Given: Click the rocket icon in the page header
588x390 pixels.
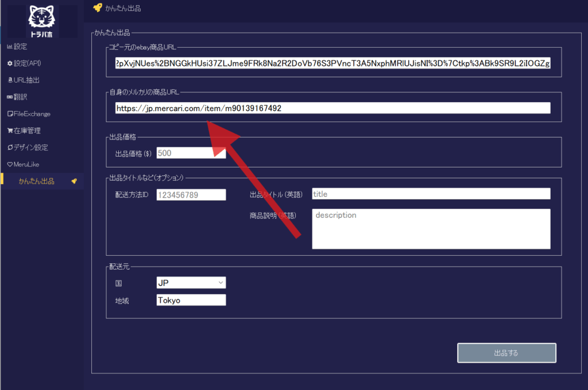Looking at the screenshot, I should [98, 8].
